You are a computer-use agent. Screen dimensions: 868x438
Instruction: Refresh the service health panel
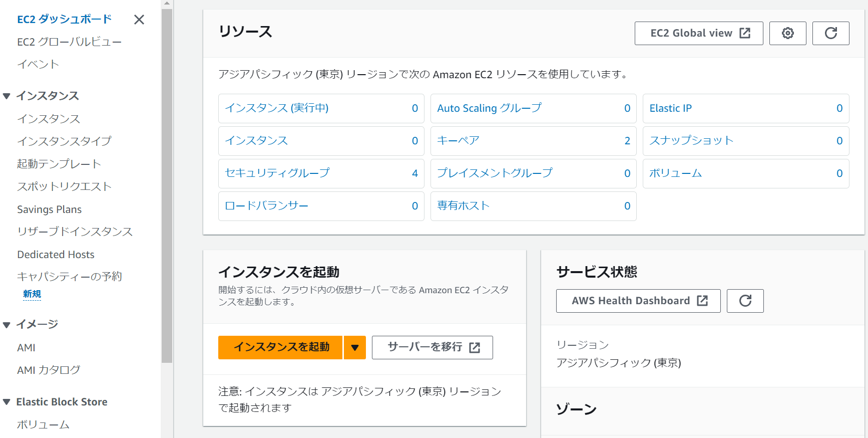(745, 301)
